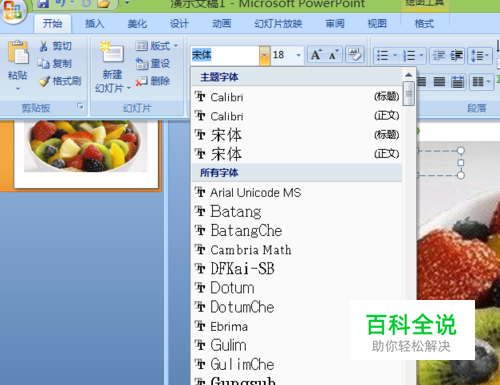Screen dimensions: 500x385
Task: Select Arial Unicode MS font
Action: click(297, 192)
